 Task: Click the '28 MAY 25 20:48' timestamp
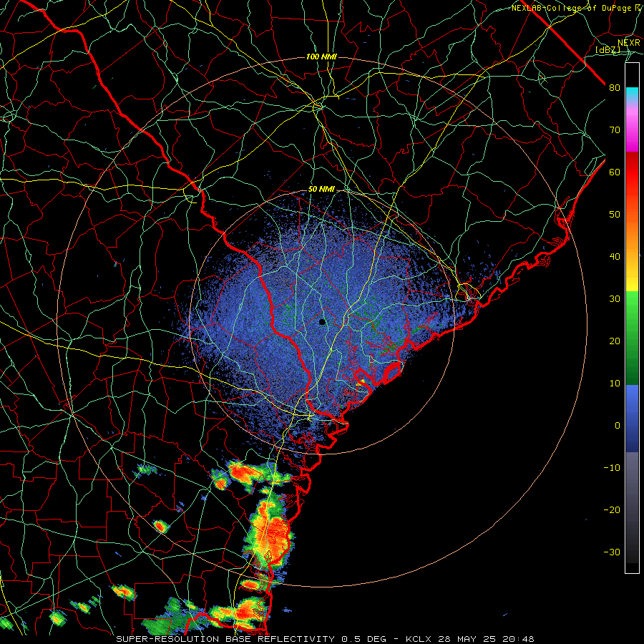coord(485,639)
